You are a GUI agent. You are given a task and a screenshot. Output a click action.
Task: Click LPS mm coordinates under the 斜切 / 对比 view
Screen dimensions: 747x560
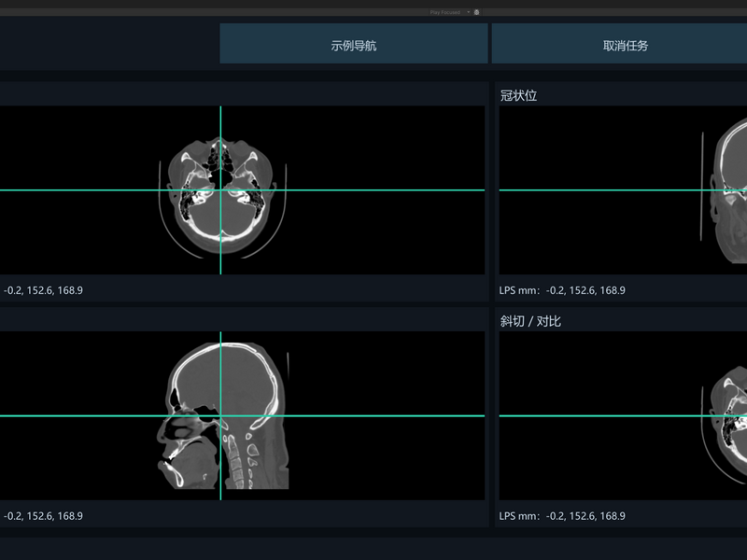tap(562, 516)
